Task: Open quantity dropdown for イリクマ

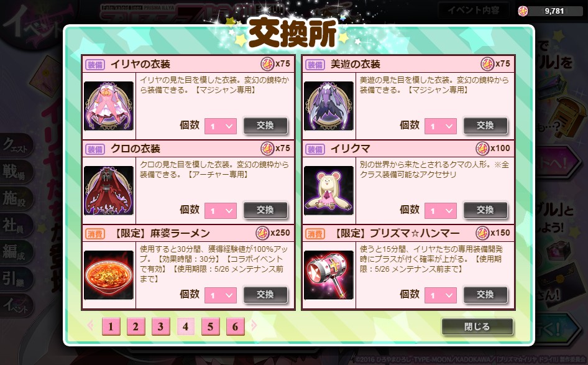Action: pyautogui.click(x=441, y=211)
